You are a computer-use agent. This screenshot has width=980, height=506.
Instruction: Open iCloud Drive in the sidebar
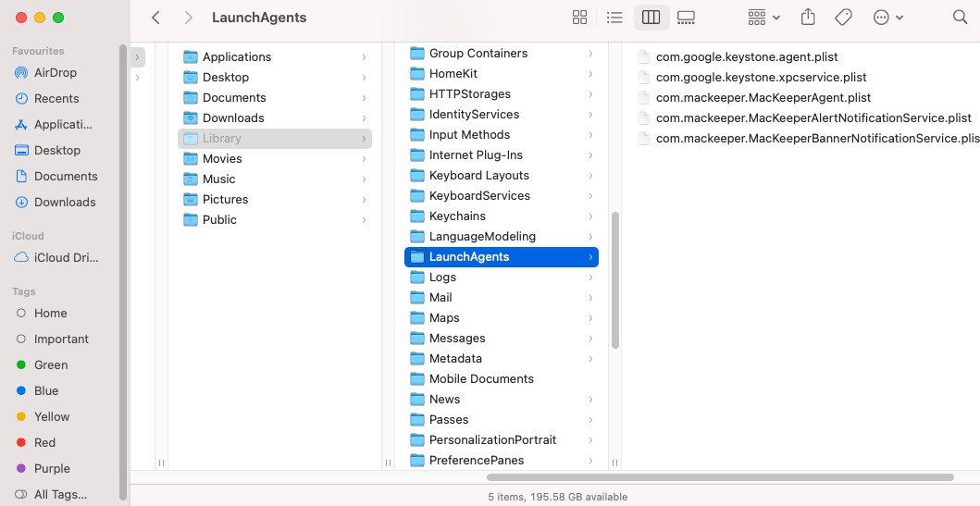57,257
